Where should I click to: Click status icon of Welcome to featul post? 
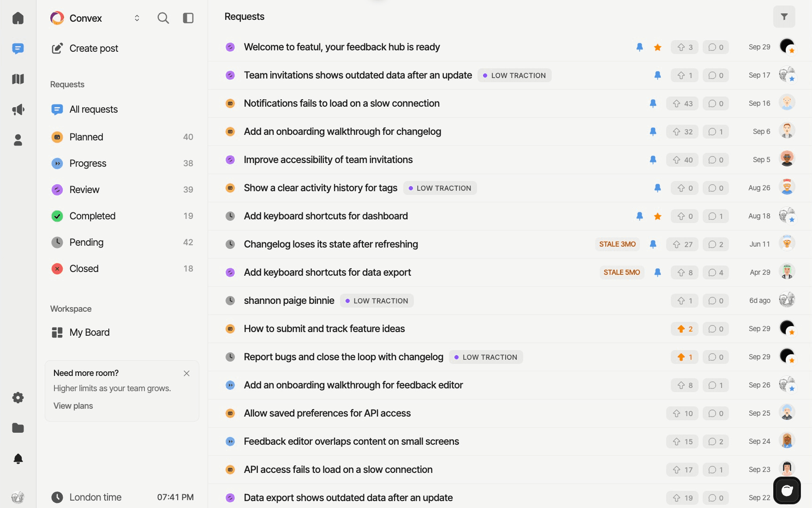(x=230, y=47)
